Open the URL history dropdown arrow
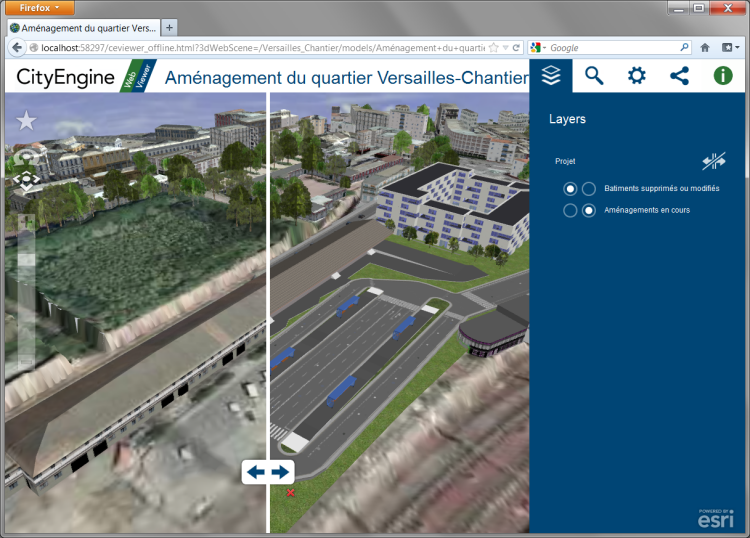The height and width of the screenshot is (538, 750). click(x=506, y=47)
